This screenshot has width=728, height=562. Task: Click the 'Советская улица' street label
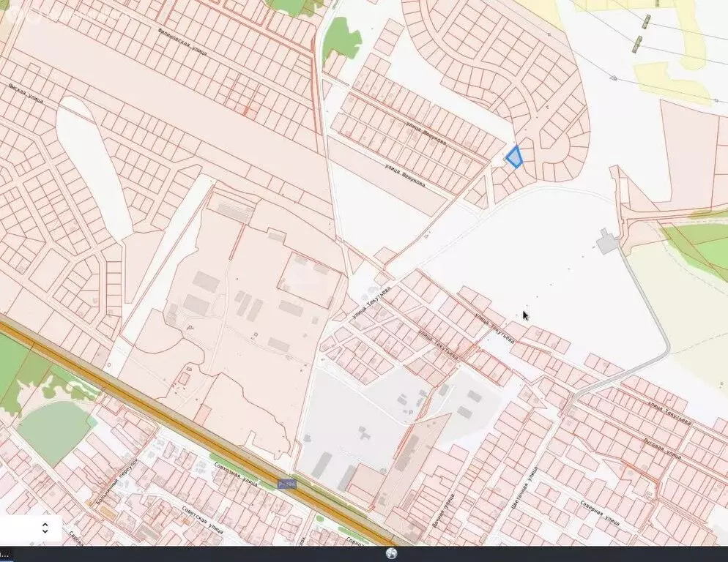click(202, 520)
